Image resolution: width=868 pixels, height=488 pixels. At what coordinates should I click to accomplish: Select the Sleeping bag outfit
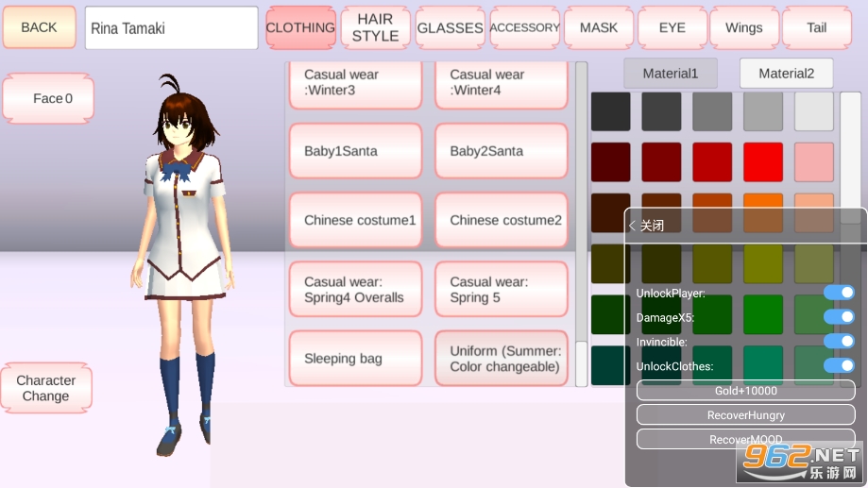tap(355, 359)
